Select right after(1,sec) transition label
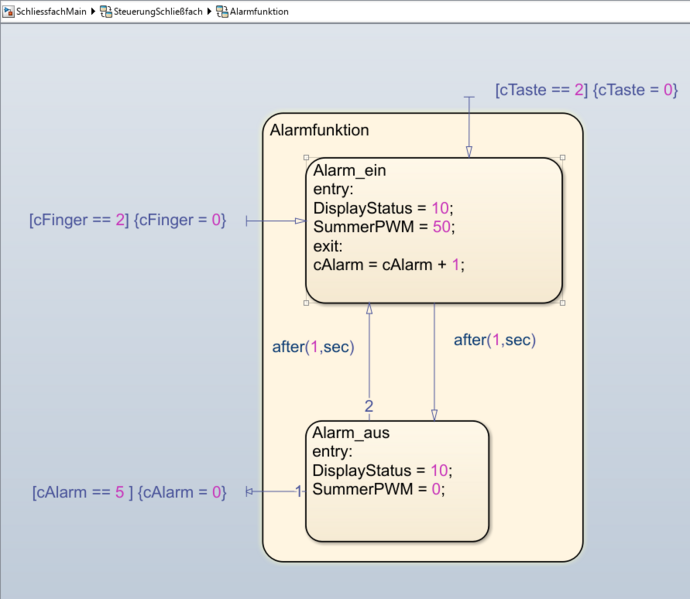The width and height of the screenshot is (690, 599). (x=494, y=340)
